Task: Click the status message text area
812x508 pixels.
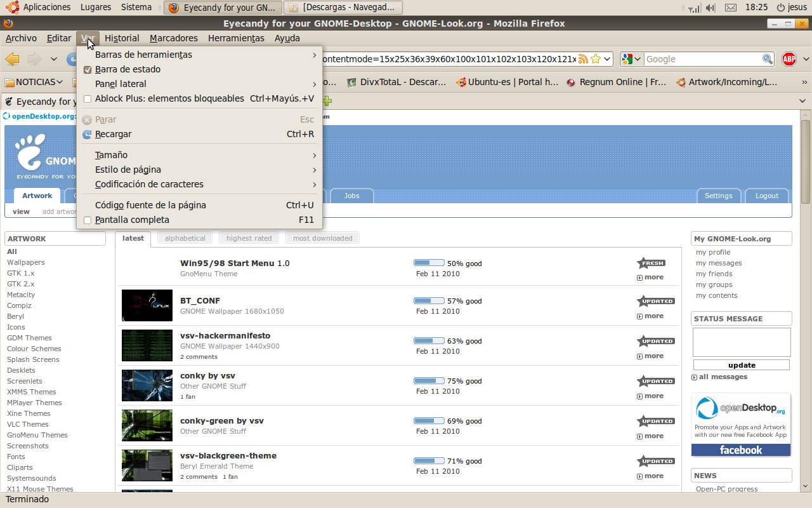Action: pos(742,342)
